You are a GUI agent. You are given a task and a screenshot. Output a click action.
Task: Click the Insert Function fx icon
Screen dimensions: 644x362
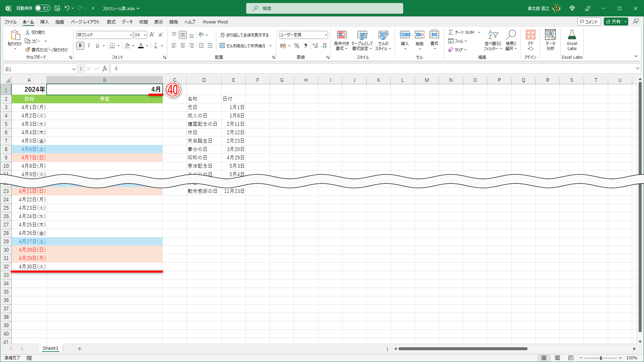[x=105, y=69]
